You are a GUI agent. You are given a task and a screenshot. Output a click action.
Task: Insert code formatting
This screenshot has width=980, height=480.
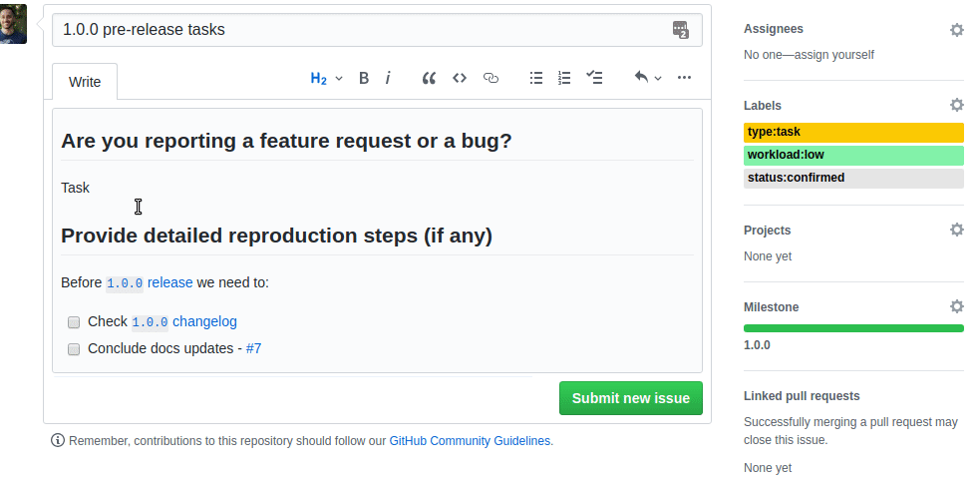coord(460,78)
